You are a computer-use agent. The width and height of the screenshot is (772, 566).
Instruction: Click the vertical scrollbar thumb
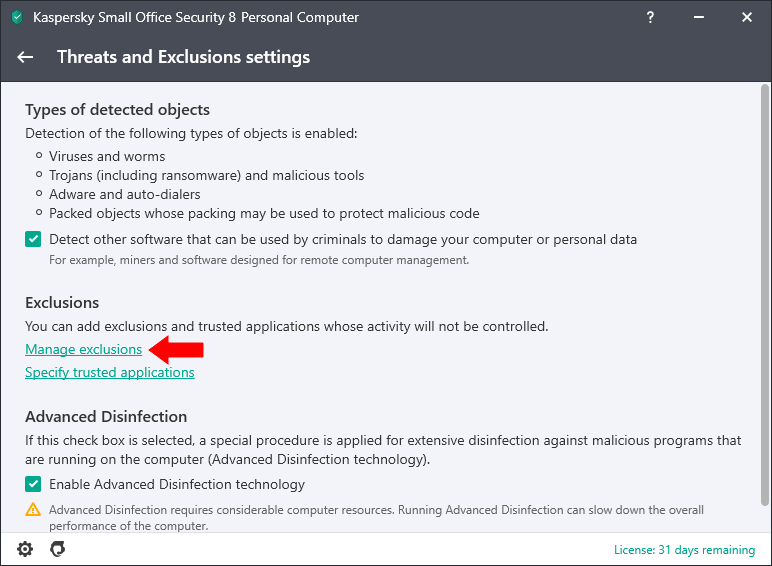point(764,295)
